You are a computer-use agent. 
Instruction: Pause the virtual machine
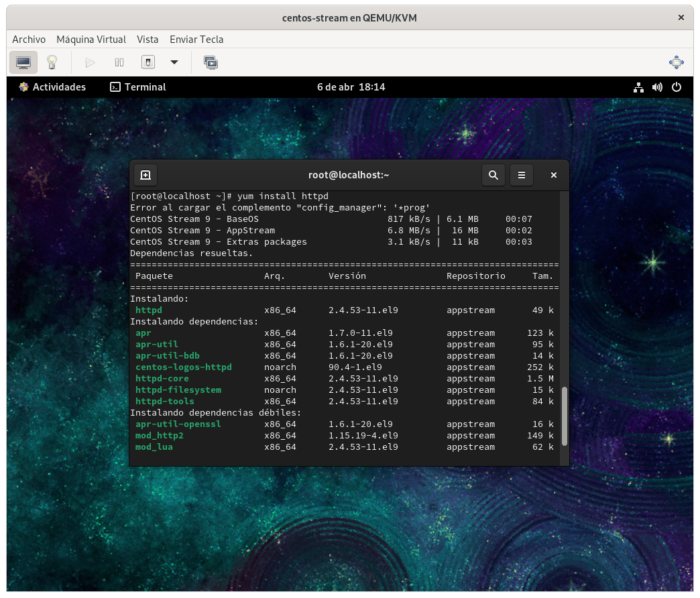pos(119,62)
